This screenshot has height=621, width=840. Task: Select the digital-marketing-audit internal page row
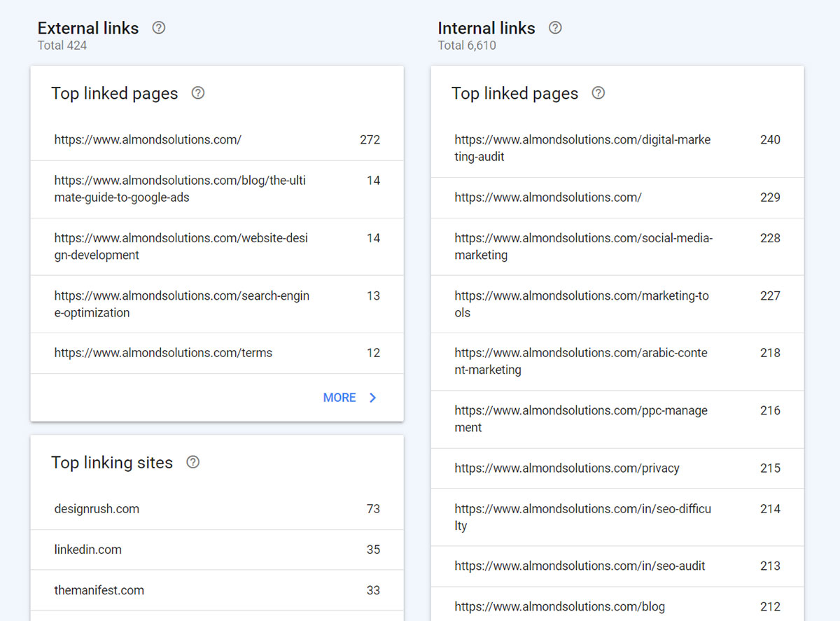[x=617, y=148]
